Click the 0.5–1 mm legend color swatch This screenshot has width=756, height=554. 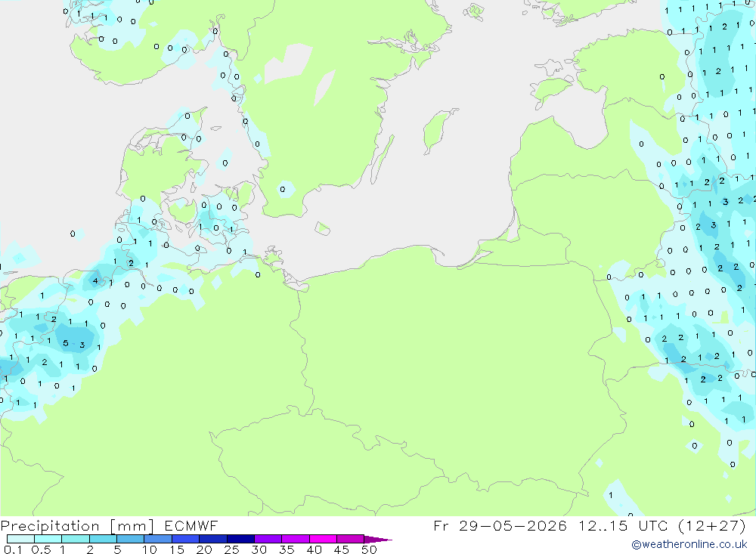coord(48,539)
